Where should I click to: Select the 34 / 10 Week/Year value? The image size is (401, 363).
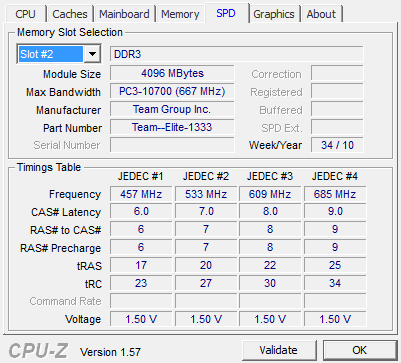[x=337, y=145]
